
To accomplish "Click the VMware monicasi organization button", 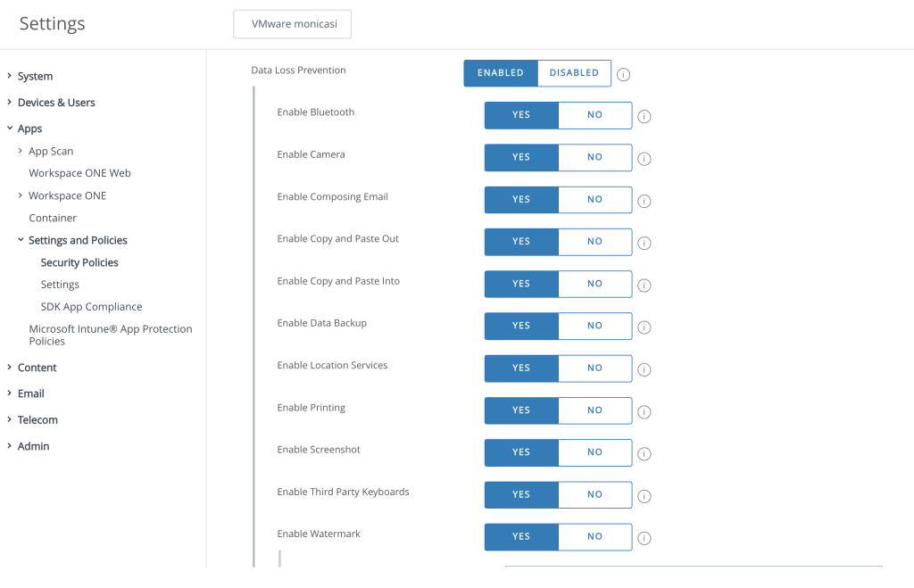I will [x=293, y=25].
